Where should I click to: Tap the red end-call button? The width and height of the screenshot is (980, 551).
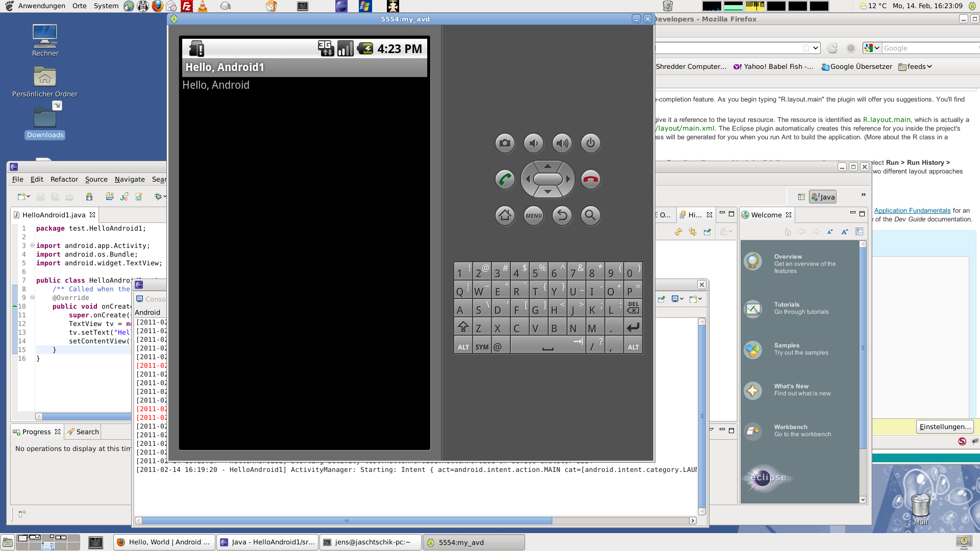coord(591,180)
